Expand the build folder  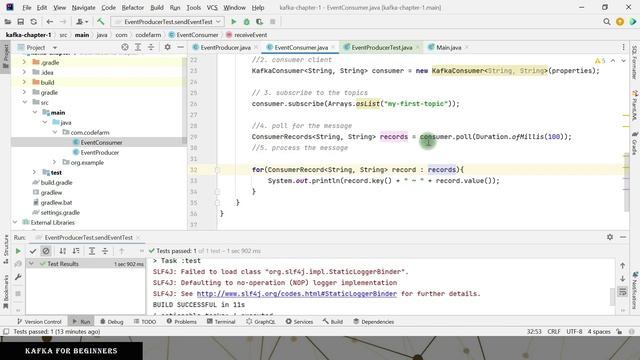pyautogui.click(x=24, y=82)
